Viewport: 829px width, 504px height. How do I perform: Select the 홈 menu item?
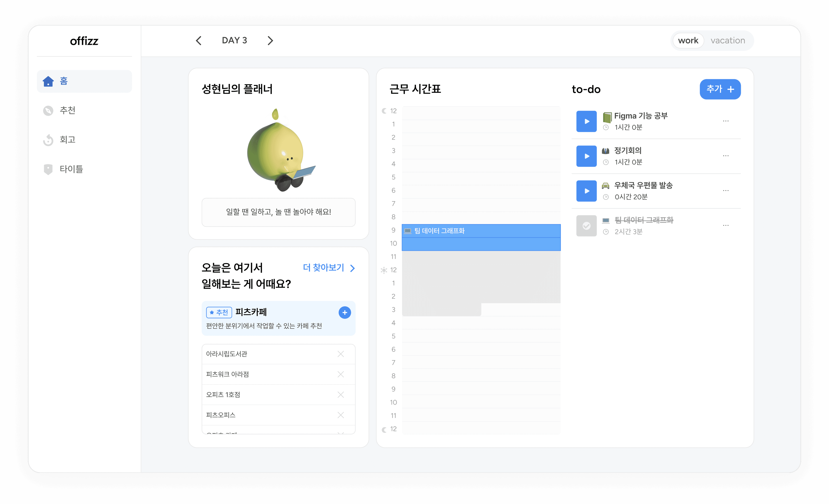[85, 81]
